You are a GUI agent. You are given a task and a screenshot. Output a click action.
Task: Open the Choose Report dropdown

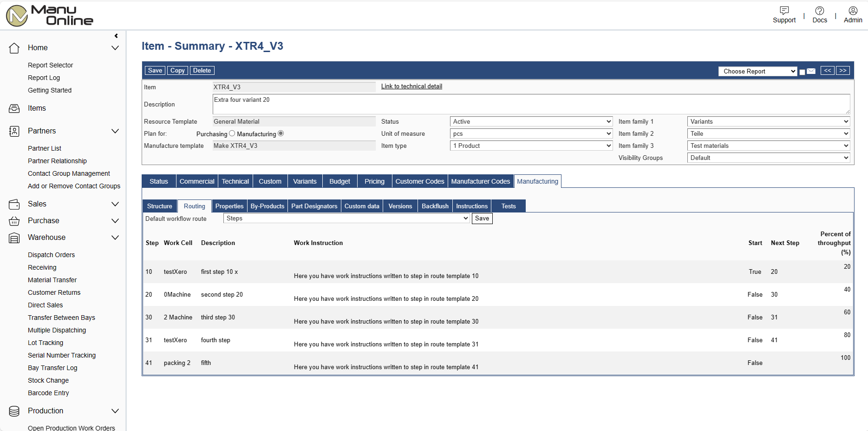tap(757, 71)
